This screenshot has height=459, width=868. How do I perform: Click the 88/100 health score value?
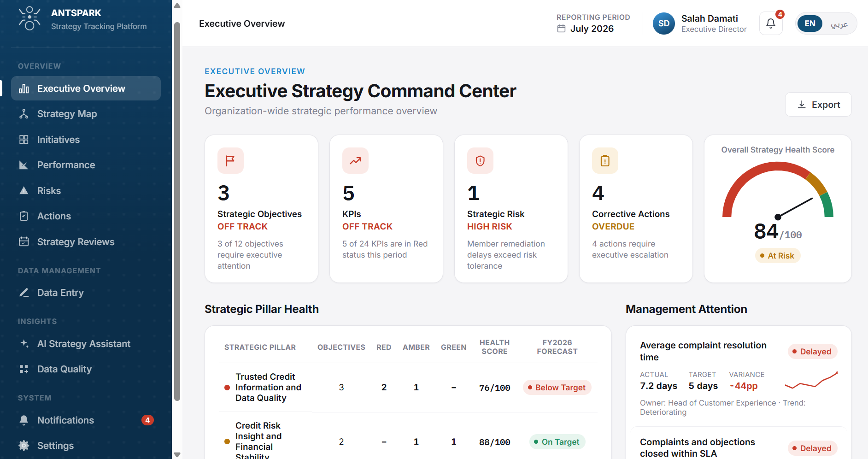[x=494, y=442]
